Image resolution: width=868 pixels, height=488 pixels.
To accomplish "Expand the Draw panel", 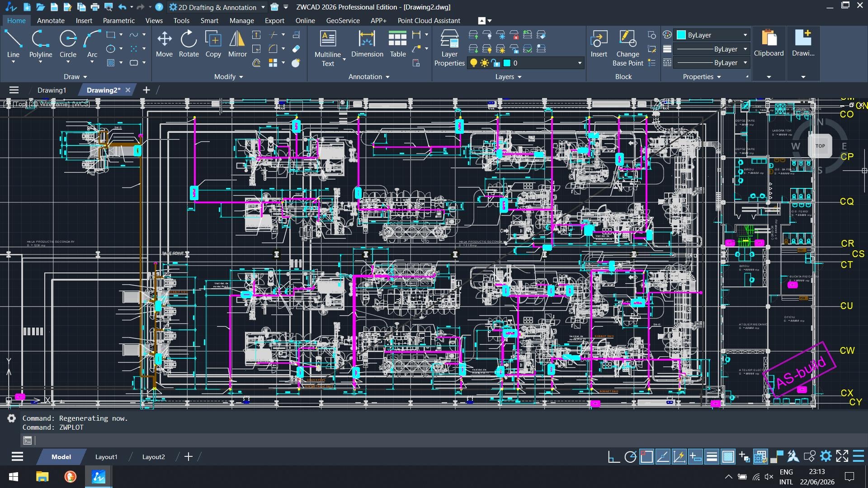I will (75, 76).
